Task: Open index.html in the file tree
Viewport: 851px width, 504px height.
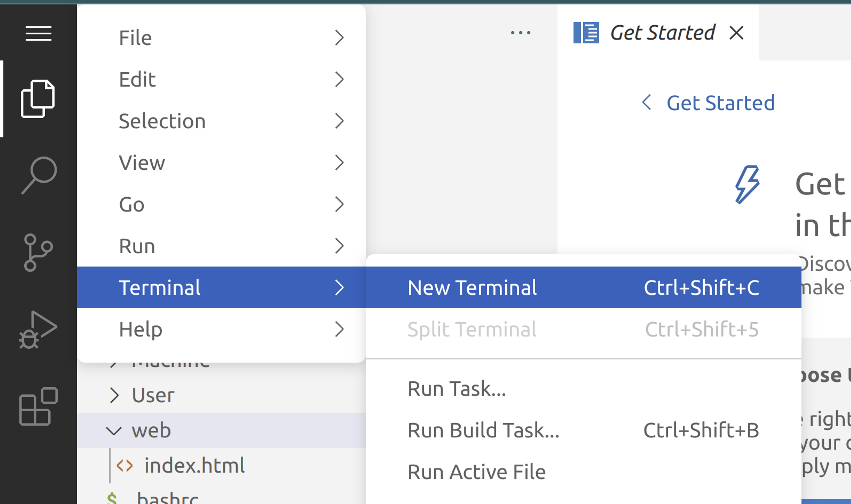Action: pos(194,465)
